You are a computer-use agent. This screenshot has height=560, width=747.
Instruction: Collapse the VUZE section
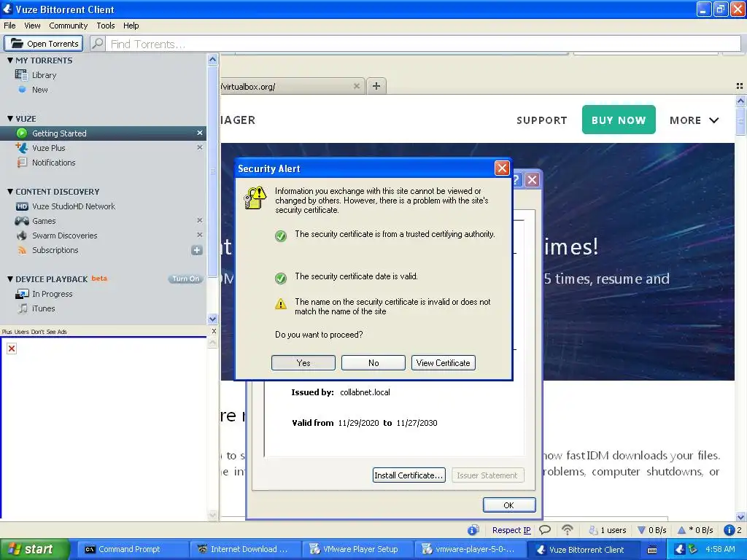point(10,119)
